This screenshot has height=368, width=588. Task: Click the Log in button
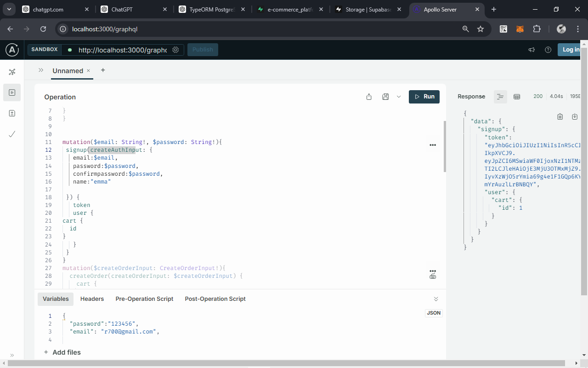(571, 49)
